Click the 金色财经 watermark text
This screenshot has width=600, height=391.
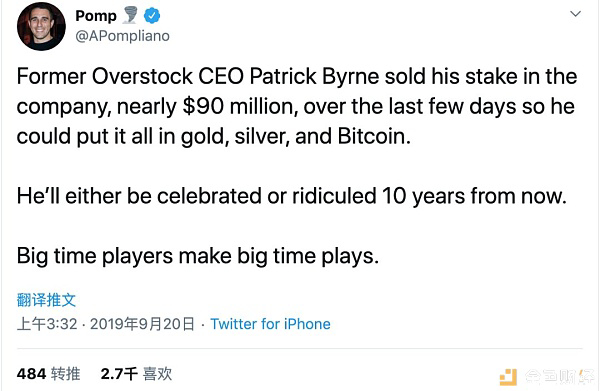(559, 377)
